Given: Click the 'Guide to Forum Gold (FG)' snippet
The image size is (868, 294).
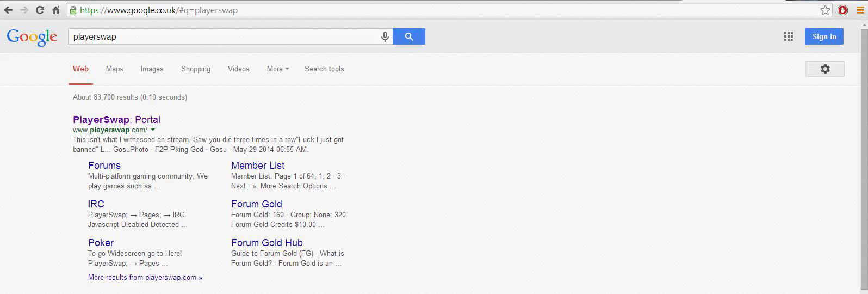Looking at the screenshot, I should click(x=288, y=259).
